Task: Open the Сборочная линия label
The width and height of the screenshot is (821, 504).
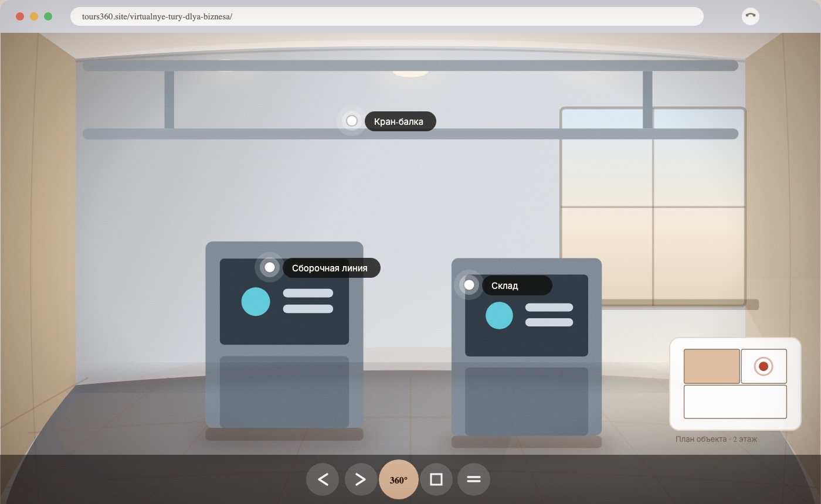Action: 331,268
